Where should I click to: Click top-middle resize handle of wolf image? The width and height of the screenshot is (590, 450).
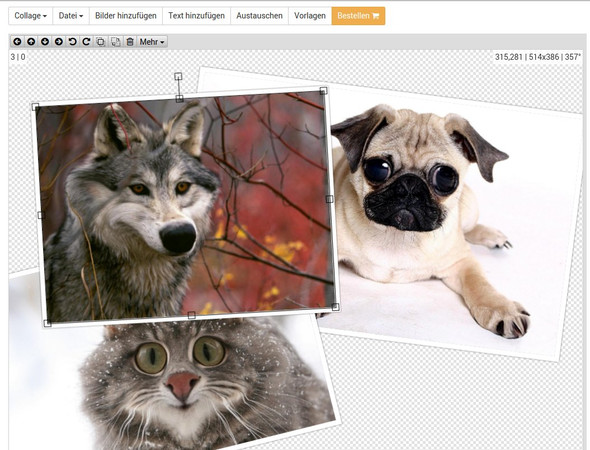click(x=179, y=99)
